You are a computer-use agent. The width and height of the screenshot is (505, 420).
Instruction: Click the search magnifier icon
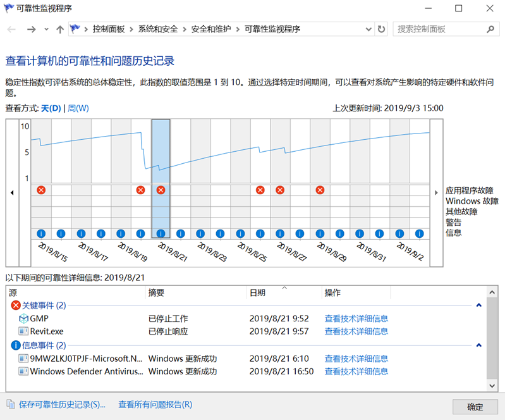coord(490,29)
